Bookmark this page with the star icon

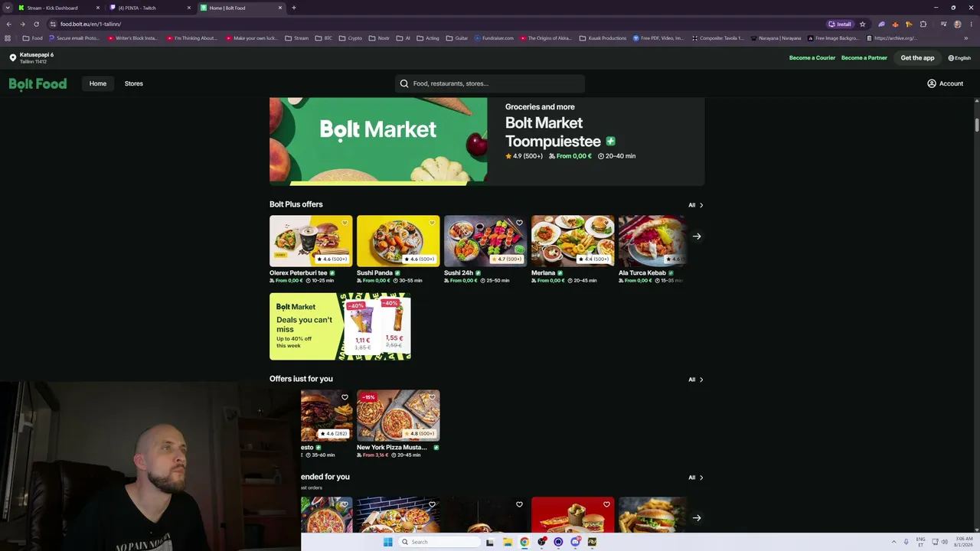point(862,24)
